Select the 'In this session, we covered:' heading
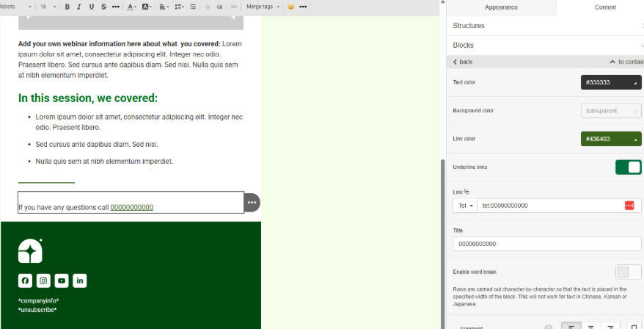This screenshot has width=644, height=329. (x=88, y=98)
